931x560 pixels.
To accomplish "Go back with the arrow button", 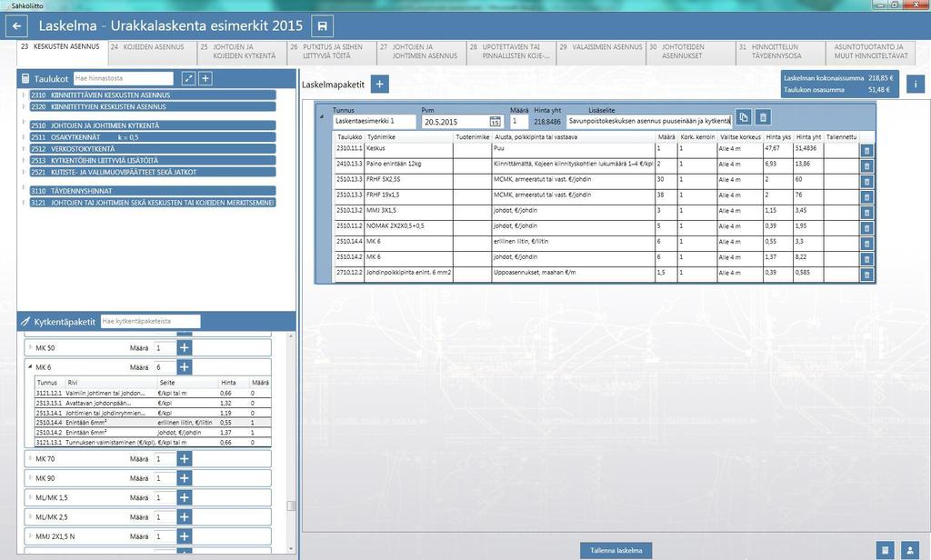I will (x=16, y=26).
